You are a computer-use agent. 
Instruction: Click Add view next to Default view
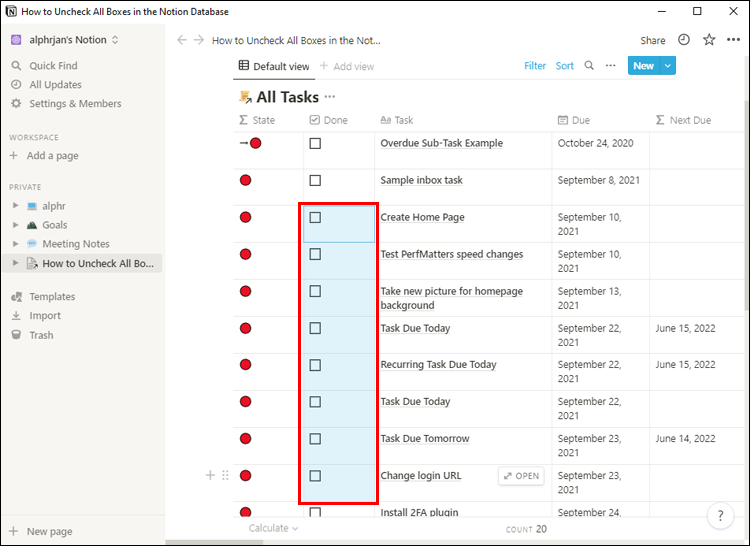point(347,66)
